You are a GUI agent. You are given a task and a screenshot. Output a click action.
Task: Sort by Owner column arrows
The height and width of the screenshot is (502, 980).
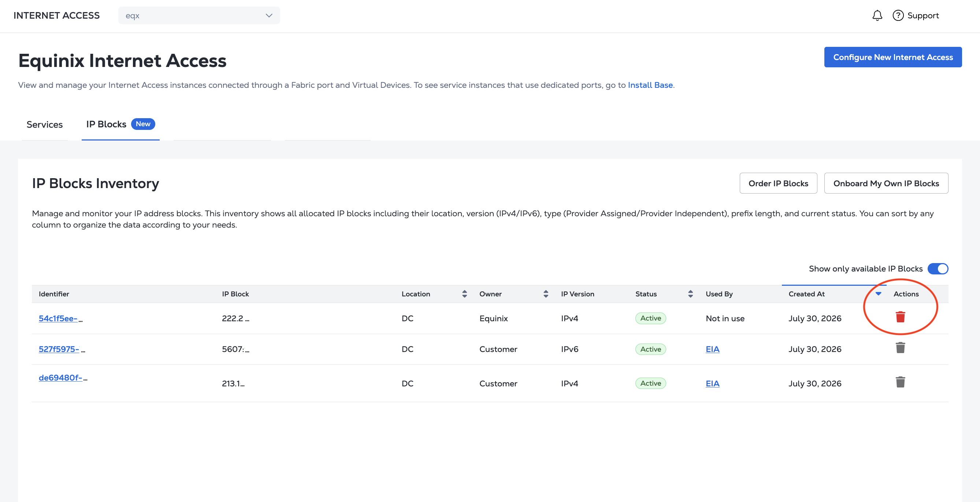coord(546,294)
